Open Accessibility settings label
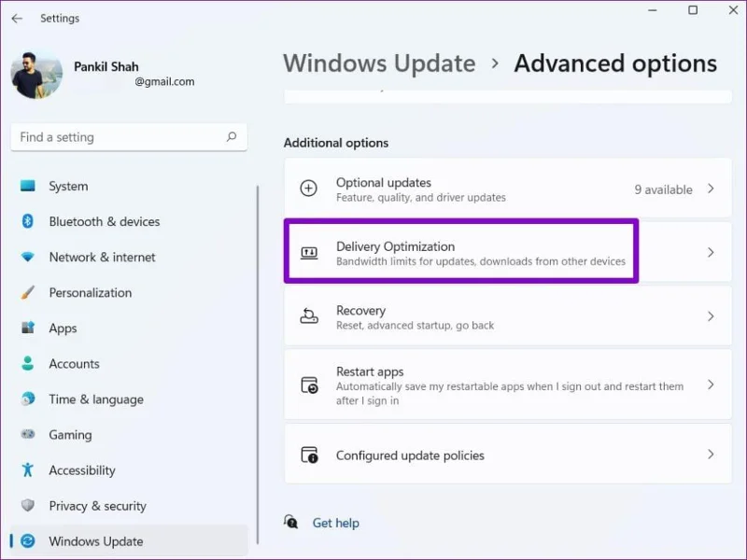This screenshot has width=747, height=560. (82, 470)
